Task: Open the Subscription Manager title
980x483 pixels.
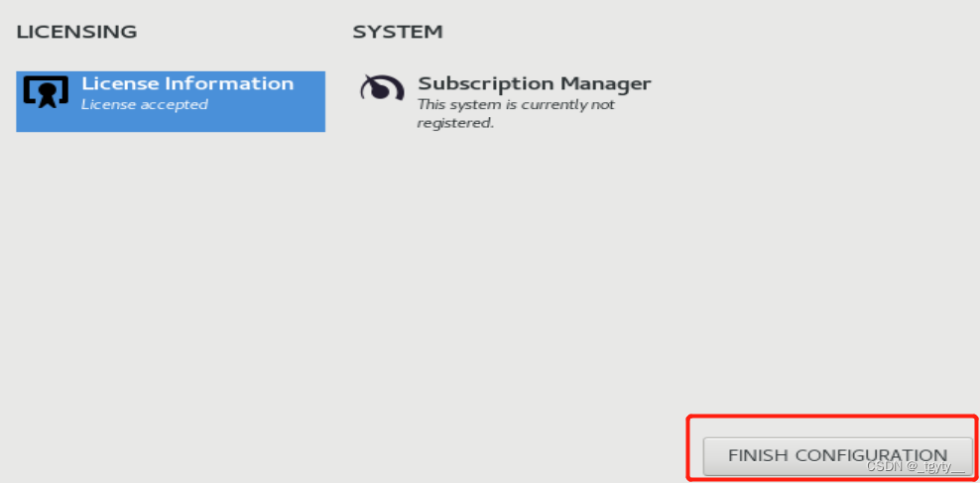Action: point(534,83)
